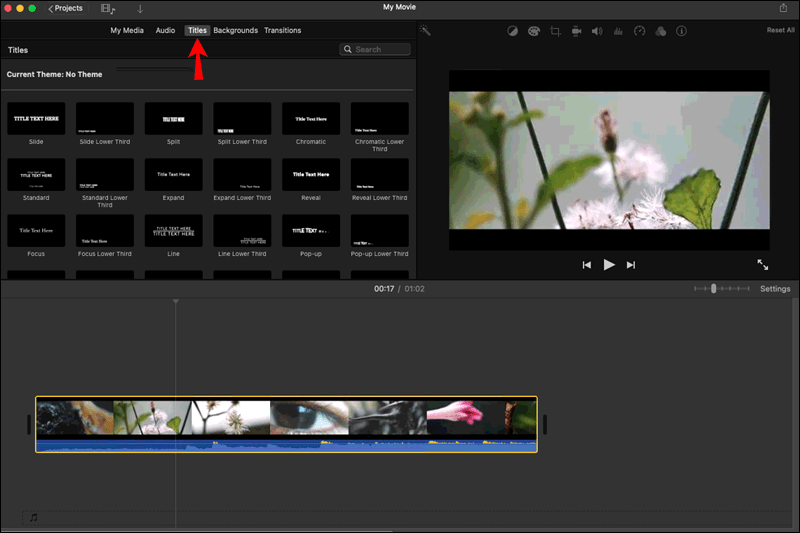Toggle fullscreen playback in the viewer
The image size is (800, 533).
(x=763, y=265)
